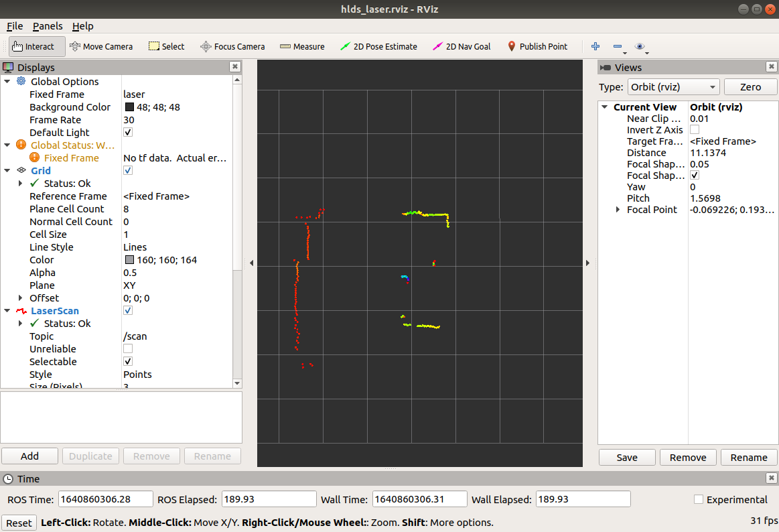Collapse right panel with the arrow handle
This screenshot has height=532, width=779.
pyautogui.click(x=587, y=263)
